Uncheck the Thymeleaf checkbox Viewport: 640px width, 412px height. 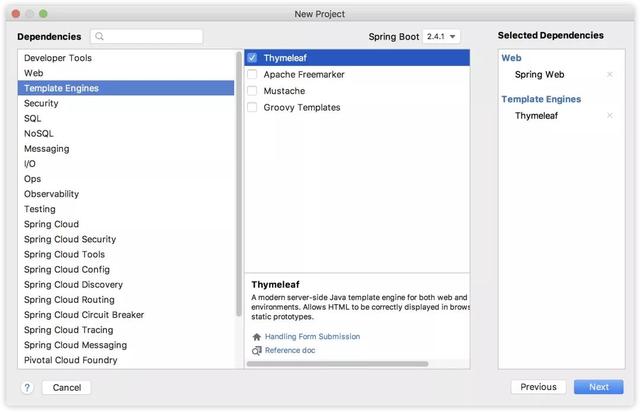[x=252, y=58]
